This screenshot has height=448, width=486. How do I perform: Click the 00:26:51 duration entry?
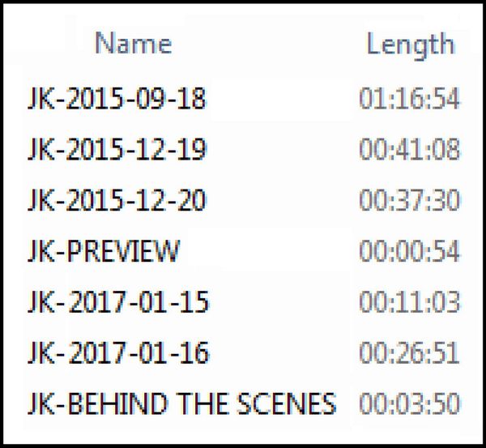pos(409,352)
